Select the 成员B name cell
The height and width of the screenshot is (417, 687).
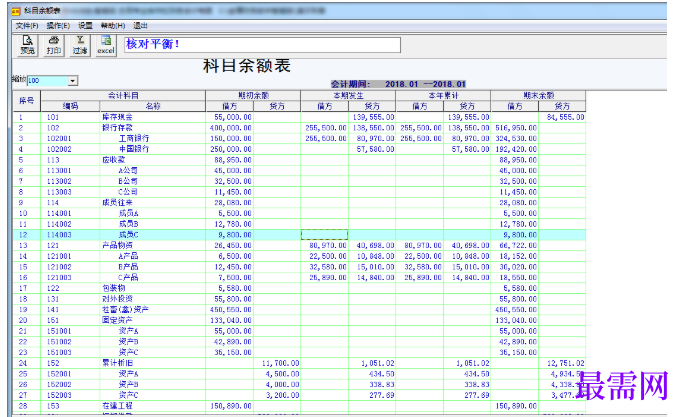[153, 224]
